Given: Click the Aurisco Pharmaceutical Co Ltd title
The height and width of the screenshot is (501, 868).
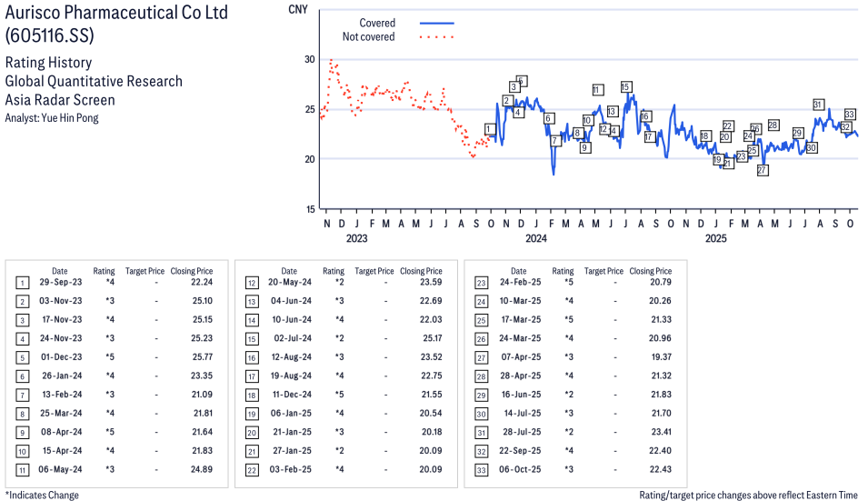Looking at the screenshot, I should tap(116, 13).
